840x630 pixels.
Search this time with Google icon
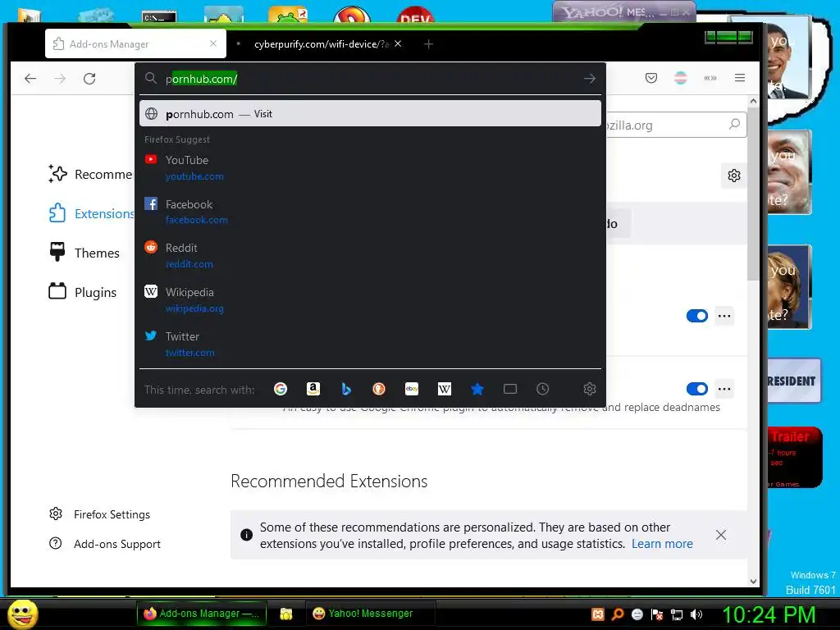point(281,389)
